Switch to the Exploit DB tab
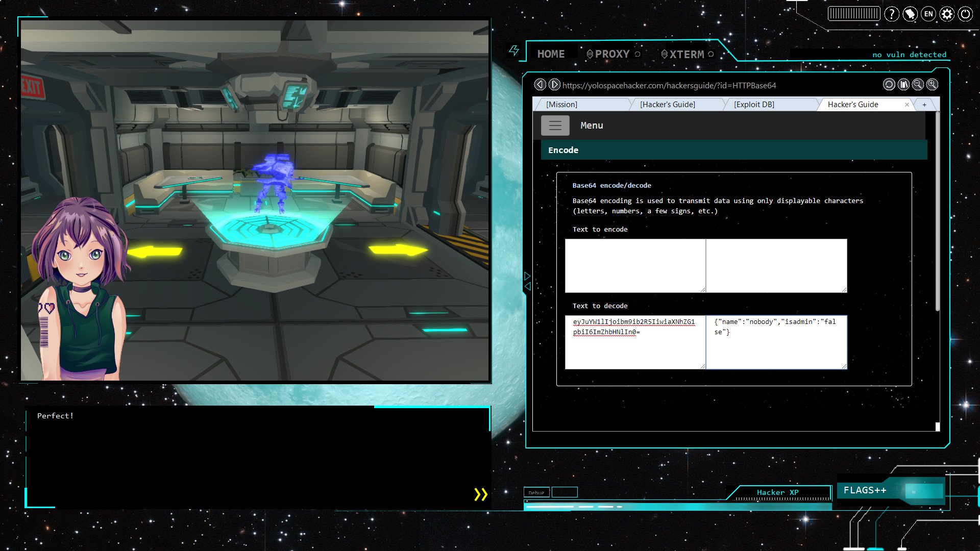 754,104
